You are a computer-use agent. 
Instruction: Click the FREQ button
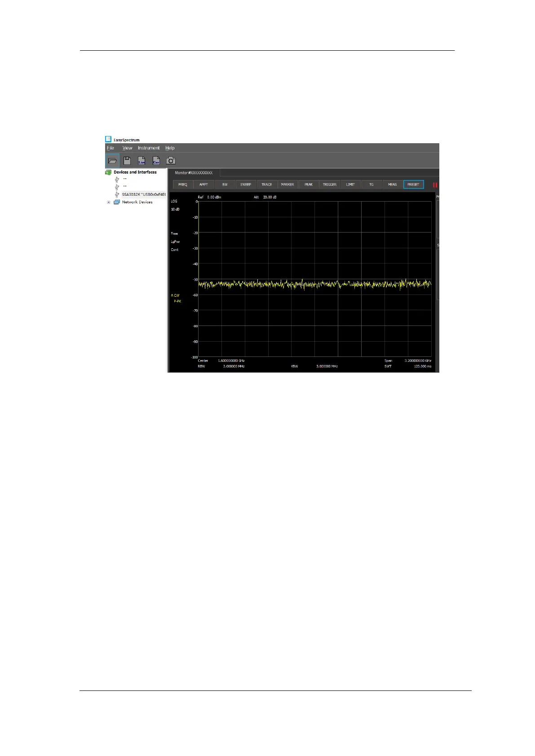click(x=183, y=185)
